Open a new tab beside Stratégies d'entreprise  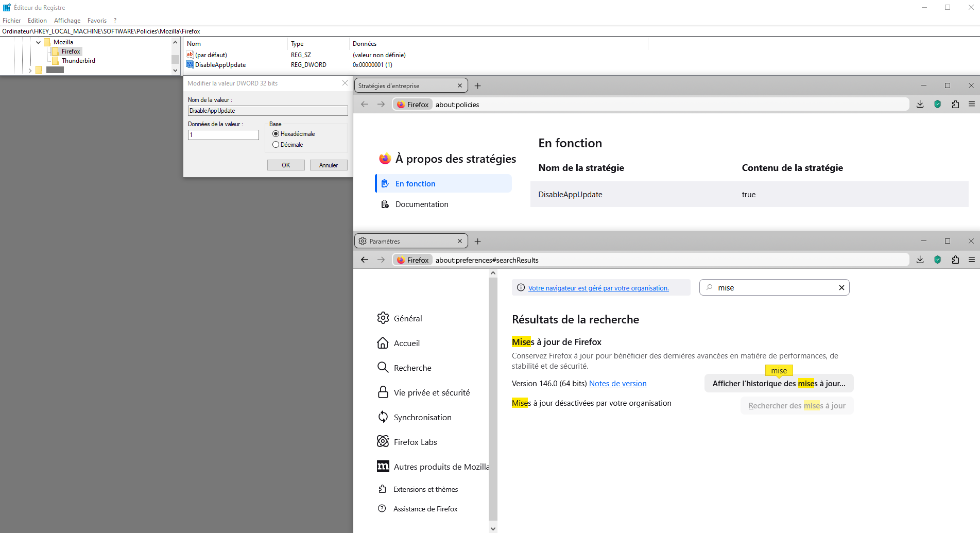(477, 86)
